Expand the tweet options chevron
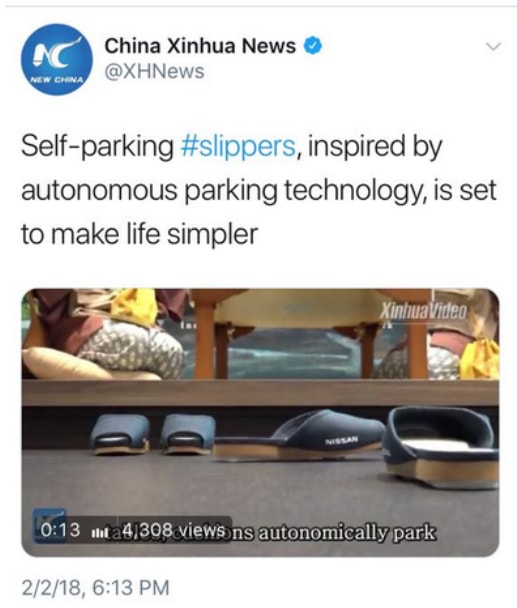The width and height of the screenshot is (517, 608). (494, 46)
